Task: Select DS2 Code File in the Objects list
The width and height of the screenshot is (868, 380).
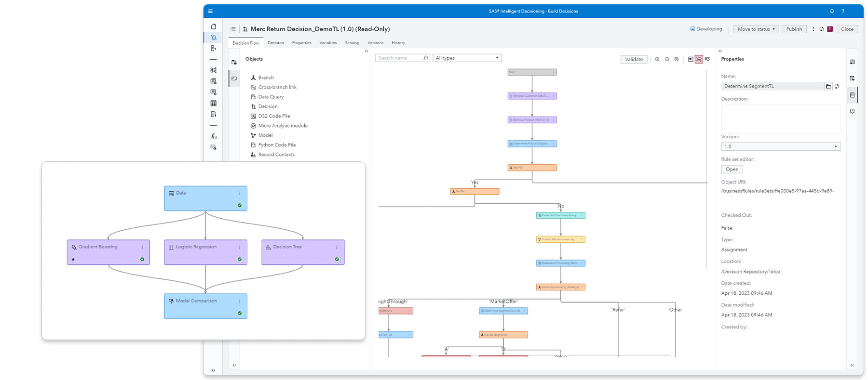Action: 270,116
